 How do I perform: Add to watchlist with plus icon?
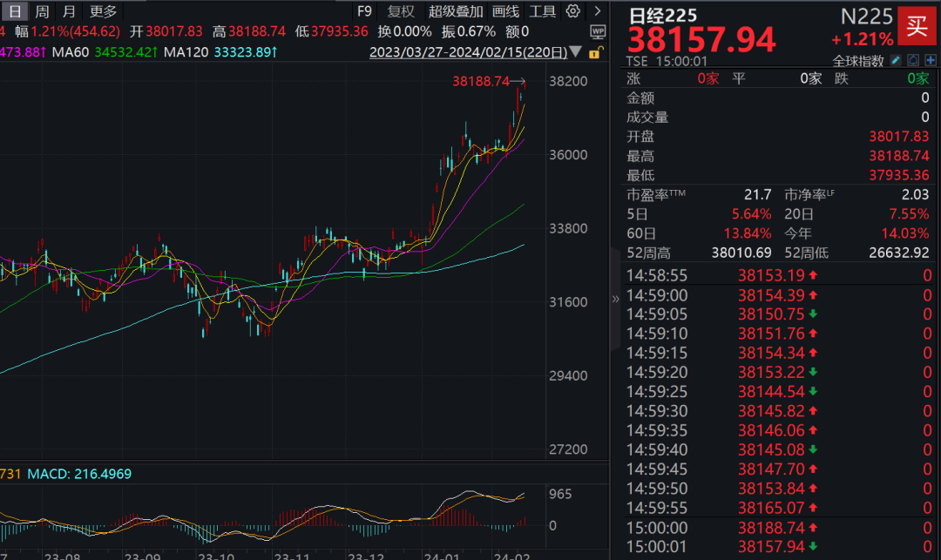[x=931, y=61]
